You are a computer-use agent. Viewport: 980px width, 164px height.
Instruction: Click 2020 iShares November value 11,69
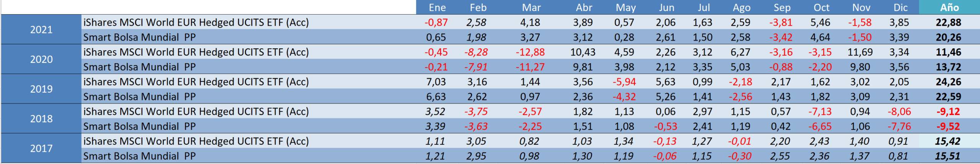click(859, 52)
